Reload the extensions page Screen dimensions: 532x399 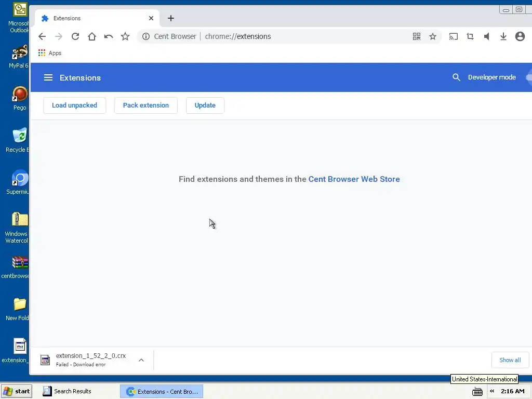point(75,36)
